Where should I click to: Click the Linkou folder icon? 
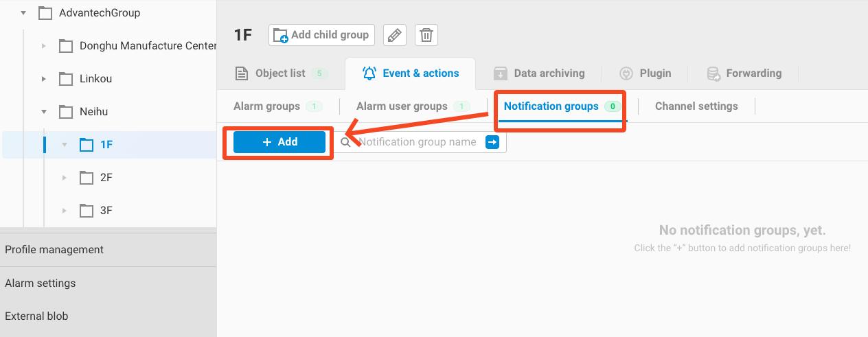coord(66,79)
